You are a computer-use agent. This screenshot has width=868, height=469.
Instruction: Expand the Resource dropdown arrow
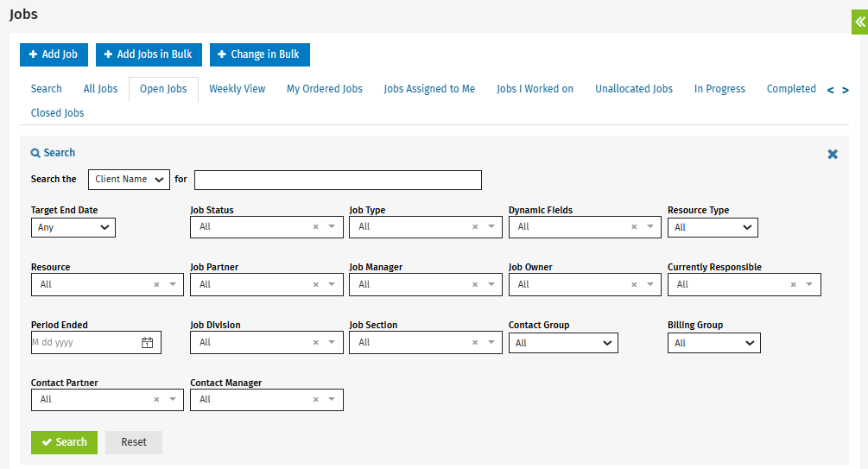(x=173, y=285)
